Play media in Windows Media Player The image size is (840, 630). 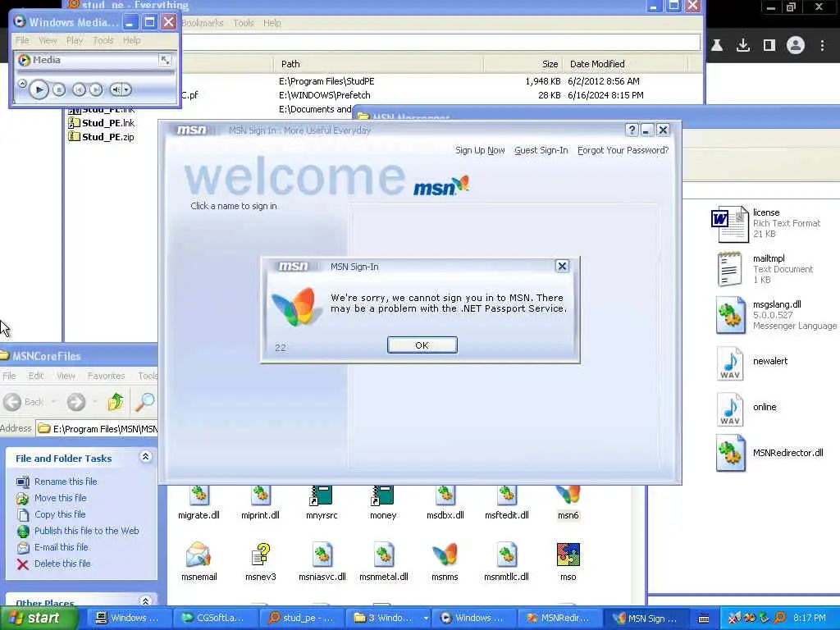click(x=39, y=89)
